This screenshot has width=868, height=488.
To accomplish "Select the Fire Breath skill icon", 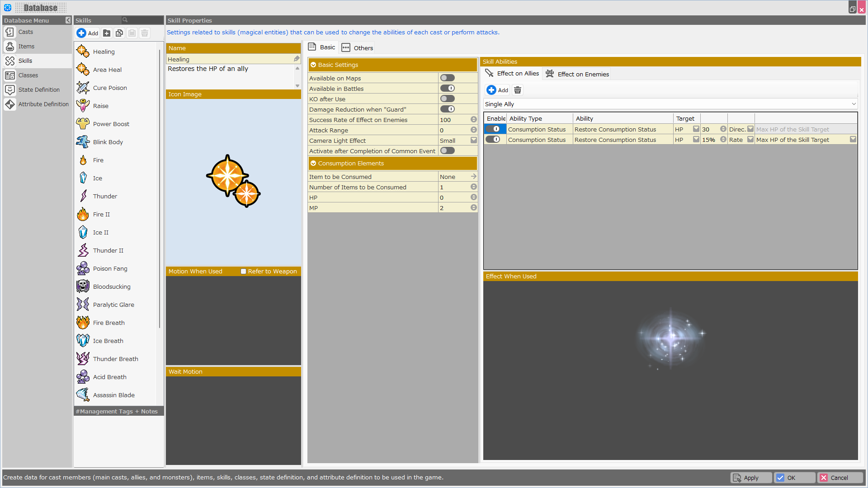I will coord(83,323).
